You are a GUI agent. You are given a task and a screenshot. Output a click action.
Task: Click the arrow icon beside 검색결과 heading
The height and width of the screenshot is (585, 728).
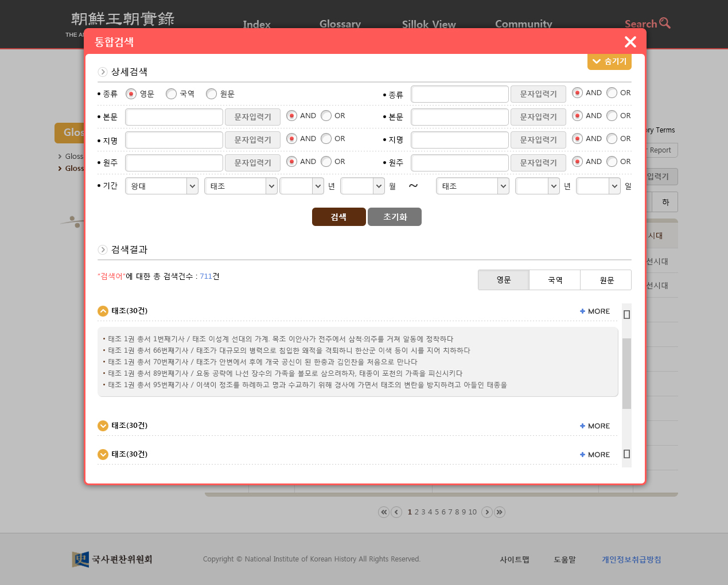(103, 249)
